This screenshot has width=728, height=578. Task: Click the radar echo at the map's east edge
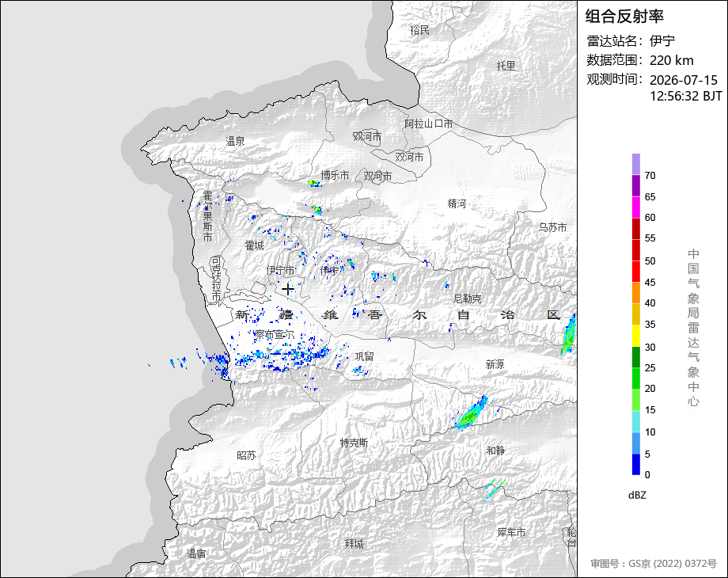(x=569, y=334)
